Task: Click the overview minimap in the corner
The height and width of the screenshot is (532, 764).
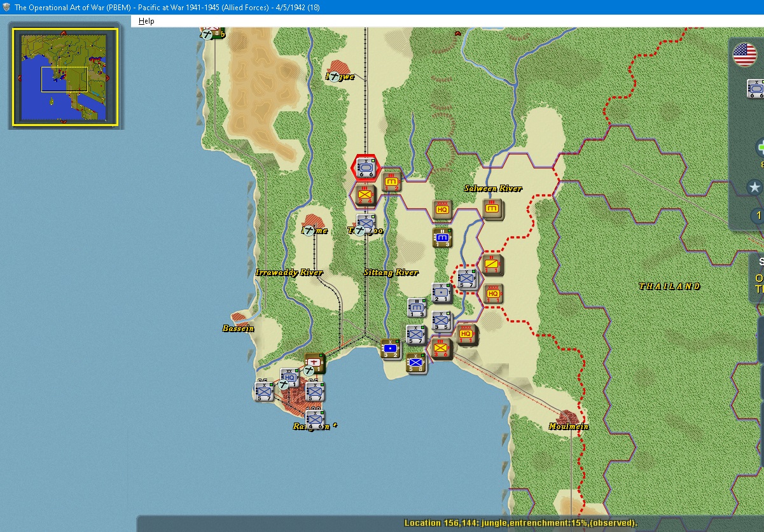Action: click(64, 77)
